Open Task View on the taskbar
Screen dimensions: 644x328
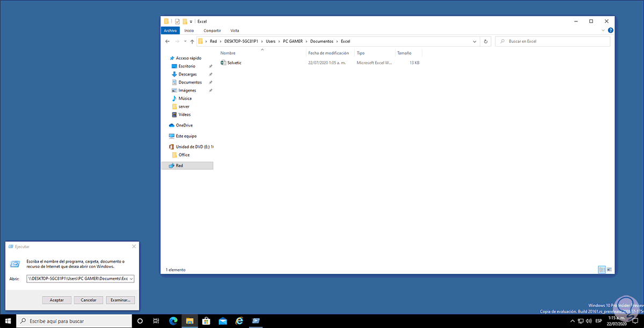pos(156,320)
